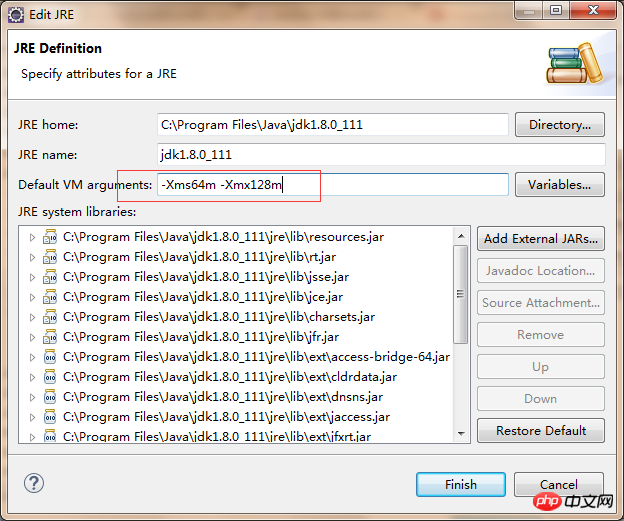Maximize the Edit JRE window

556,10
